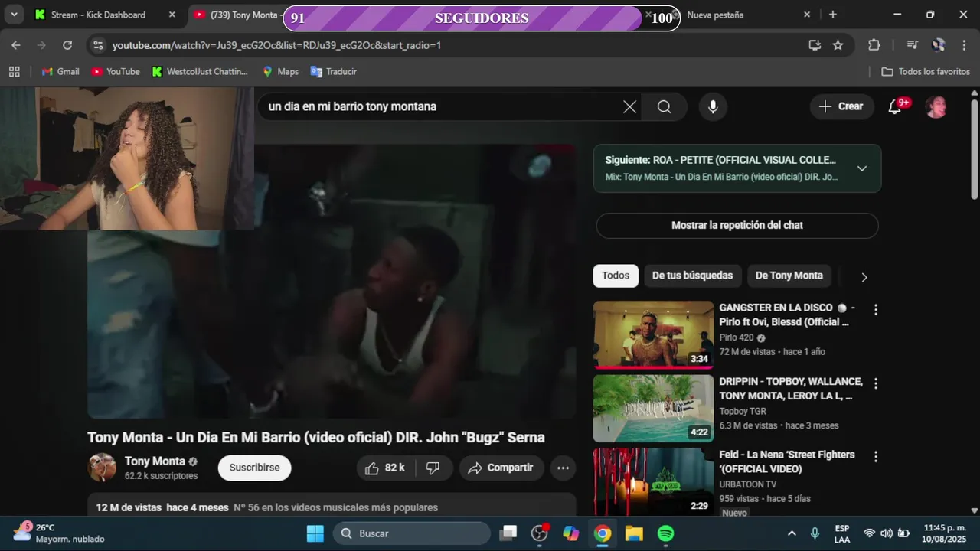
Task: Open the YouTube account avatar menu
Action: pyautogui.click(x=936, y=106)
